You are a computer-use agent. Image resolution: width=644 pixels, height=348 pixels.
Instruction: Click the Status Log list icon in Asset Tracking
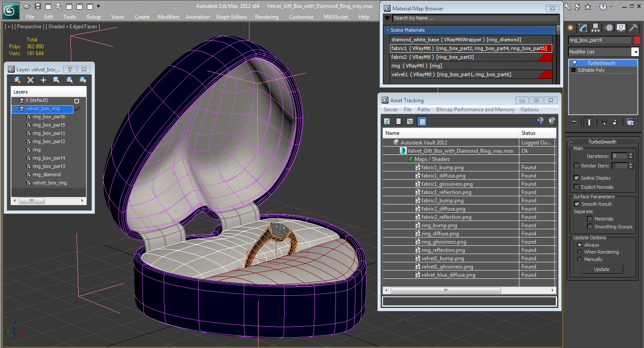(x=398, y=121)
